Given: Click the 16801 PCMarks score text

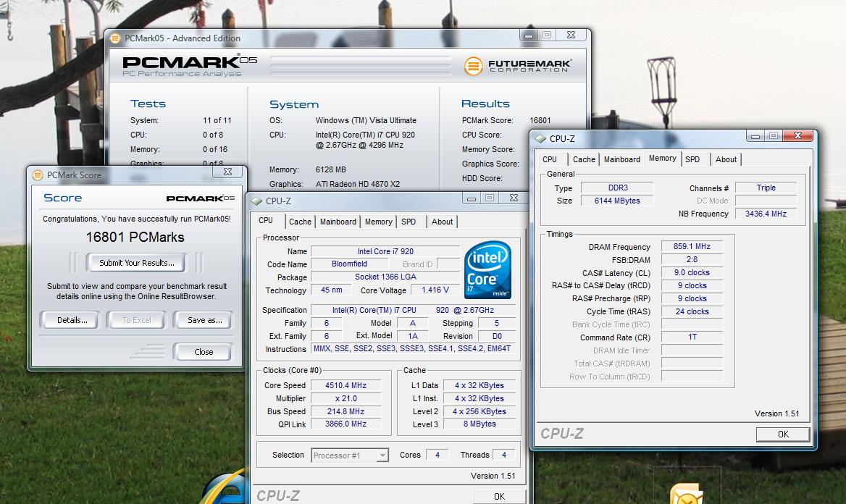Looking at the screenshot, I should [135, 237].
